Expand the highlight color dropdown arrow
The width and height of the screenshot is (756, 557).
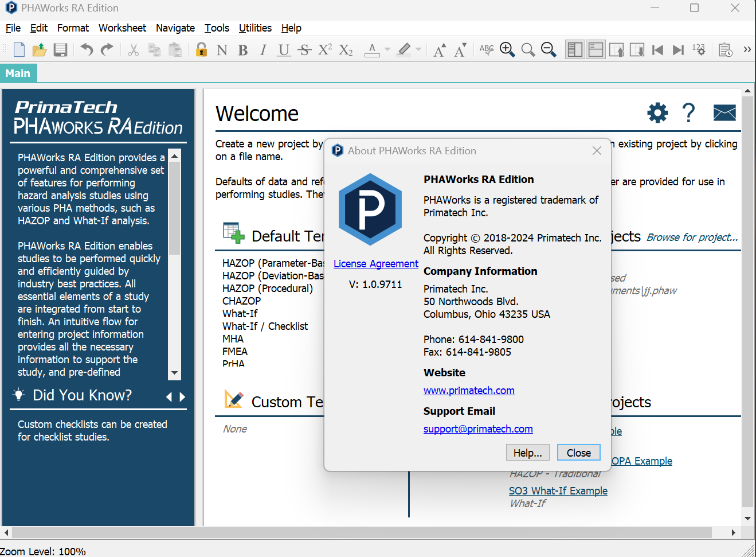click(418, 50)
